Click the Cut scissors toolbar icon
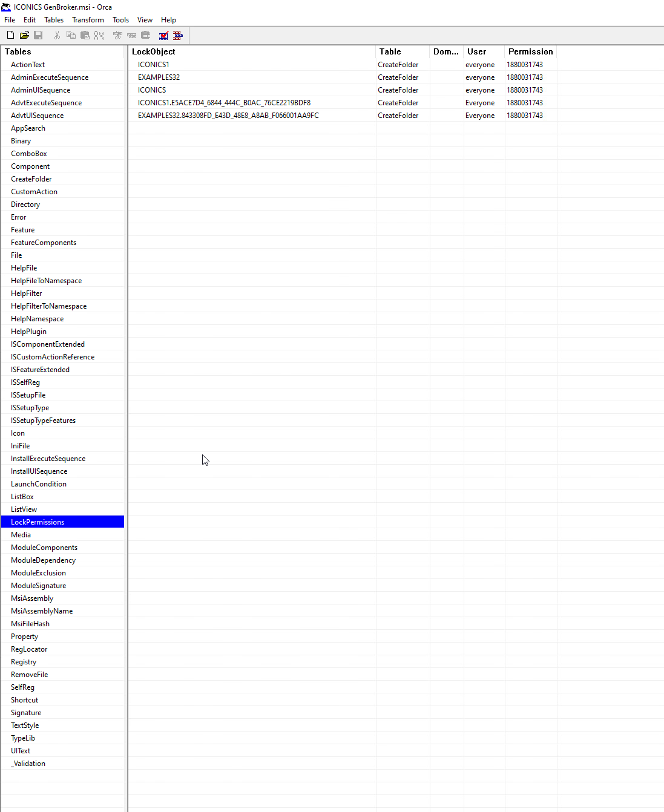This screenshot has width=664, height=812. [57, 35]
